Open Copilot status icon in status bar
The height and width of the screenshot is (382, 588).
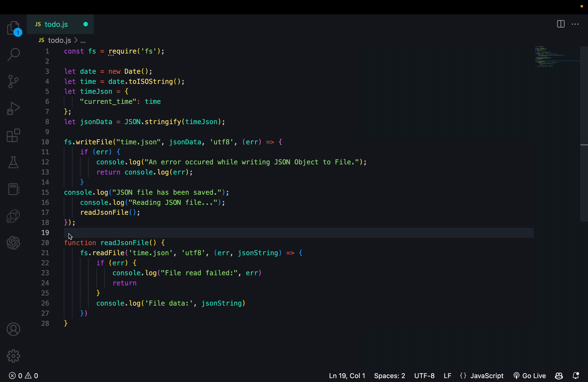click(x=559, y=376)
